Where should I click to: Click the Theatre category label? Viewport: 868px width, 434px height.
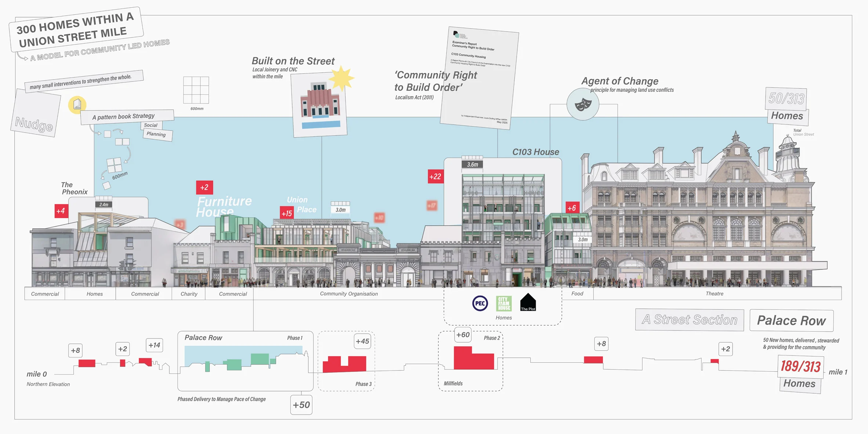(x=714, y=294)
